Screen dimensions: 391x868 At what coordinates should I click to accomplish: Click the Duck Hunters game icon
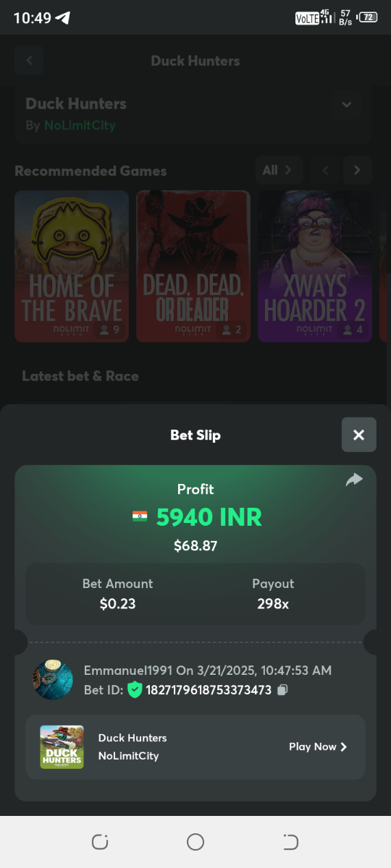tap(62, 747)
